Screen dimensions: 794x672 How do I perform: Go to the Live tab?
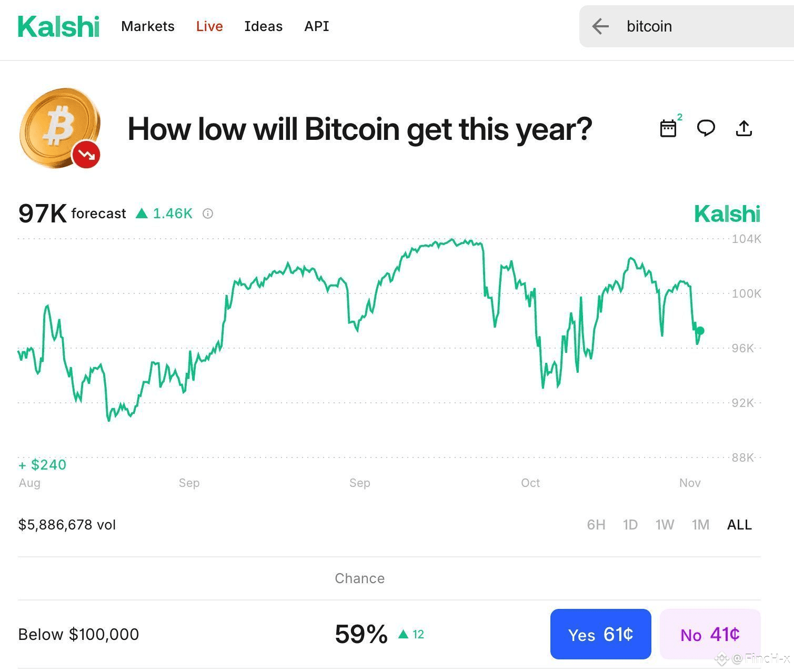coord(209,26)
